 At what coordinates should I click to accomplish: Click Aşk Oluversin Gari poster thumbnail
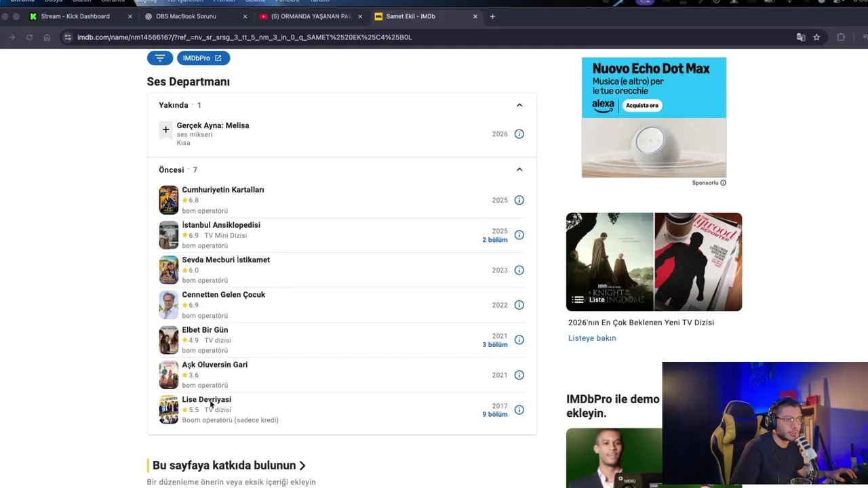point(169,375)
